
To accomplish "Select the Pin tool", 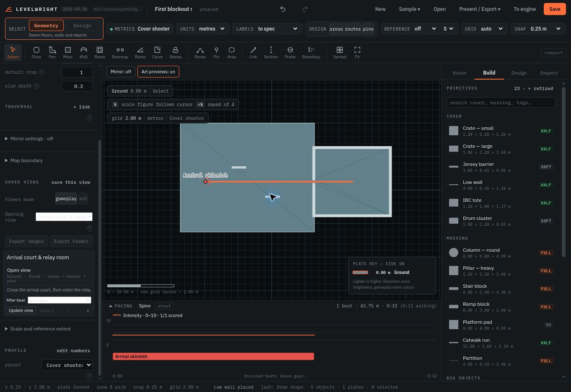I will coord(216,52).
